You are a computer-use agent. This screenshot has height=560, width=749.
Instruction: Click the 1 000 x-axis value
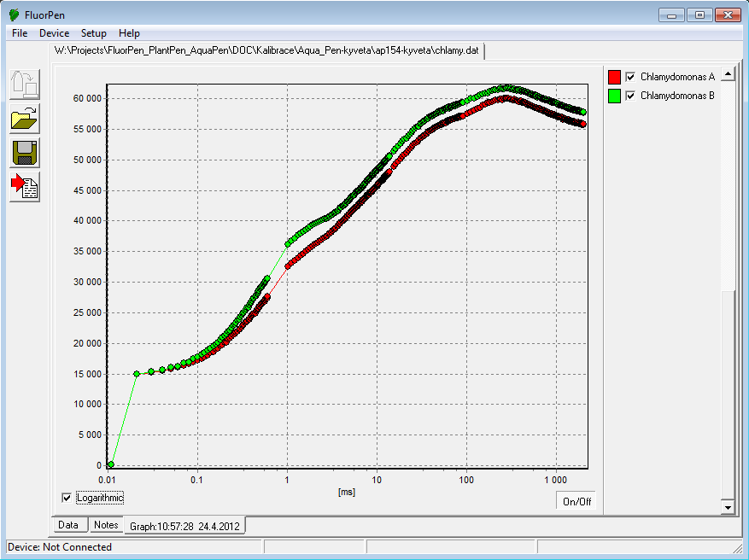point(555,480)
